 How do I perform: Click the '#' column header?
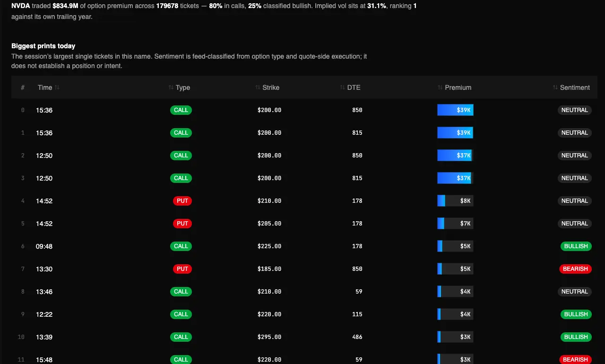pos(23,87)
